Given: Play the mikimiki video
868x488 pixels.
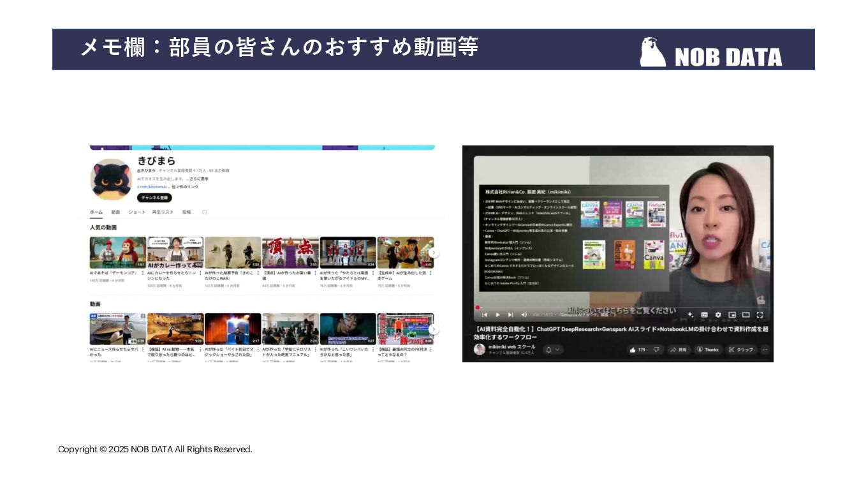Looking at the screenshot, I should coord(498,314).
